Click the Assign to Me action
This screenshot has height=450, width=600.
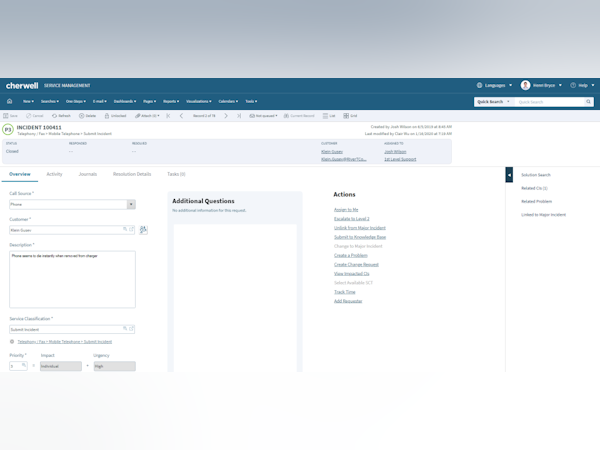tap(346, 210)
